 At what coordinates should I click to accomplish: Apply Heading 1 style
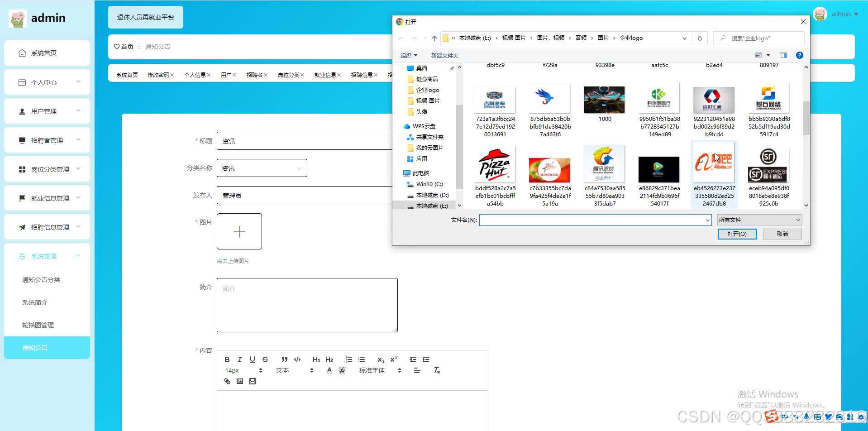pos(316,359)
